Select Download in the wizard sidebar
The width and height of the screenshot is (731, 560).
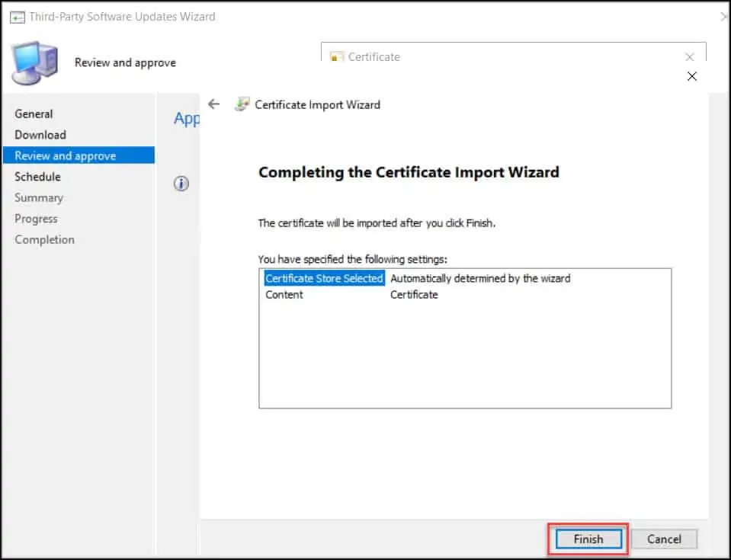pos(40,135)
